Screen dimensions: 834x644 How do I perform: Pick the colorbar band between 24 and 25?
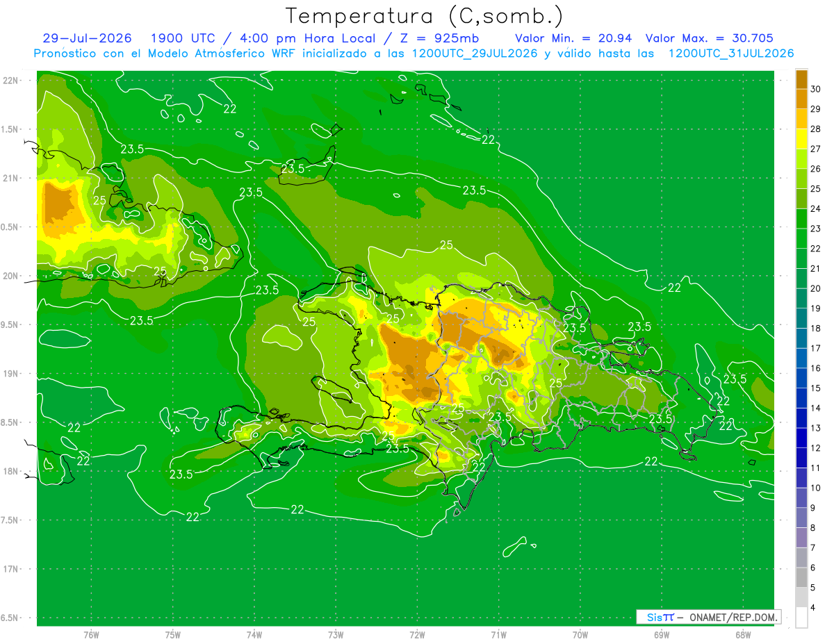[801, 199]
